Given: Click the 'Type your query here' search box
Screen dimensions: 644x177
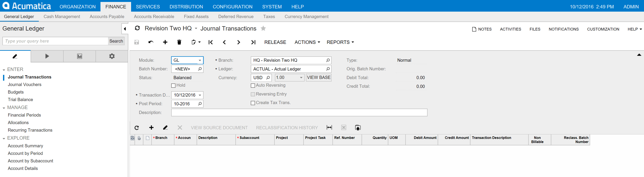Looking at the screenshot, I should click(x=55, y=41).
